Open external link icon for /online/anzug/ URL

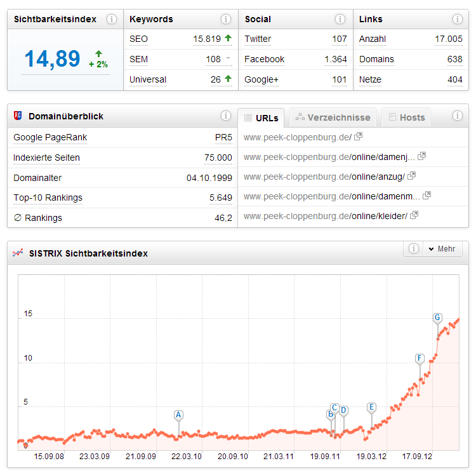click(x=411, y=176)
